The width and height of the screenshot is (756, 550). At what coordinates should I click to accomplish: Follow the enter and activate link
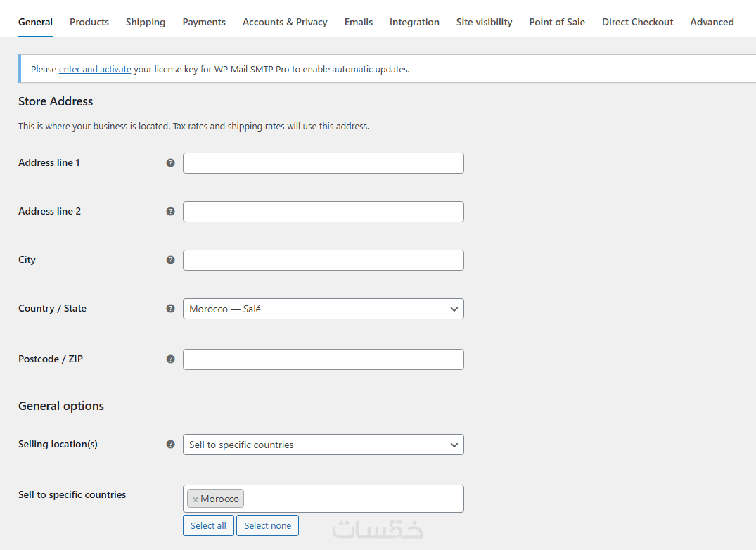click(95, 69)
